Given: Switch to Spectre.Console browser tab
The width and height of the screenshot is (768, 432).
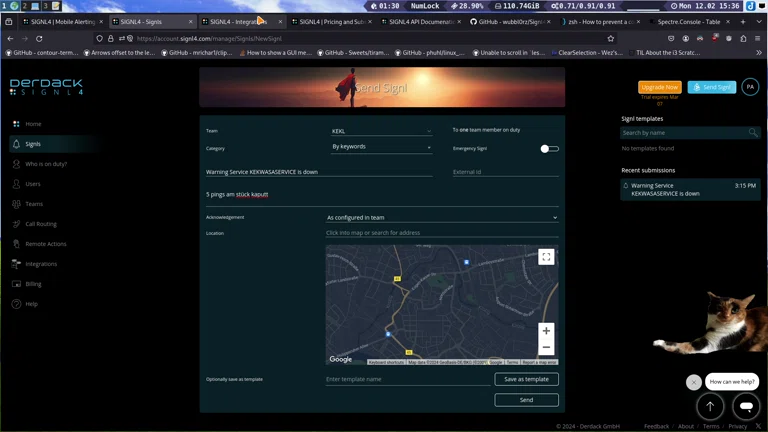Looking at the screenshot, I should [690, 21].
